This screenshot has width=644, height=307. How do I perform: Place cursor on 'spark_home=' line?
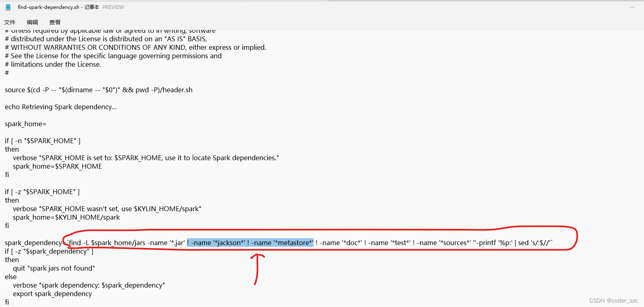click(x=25, y=124)
